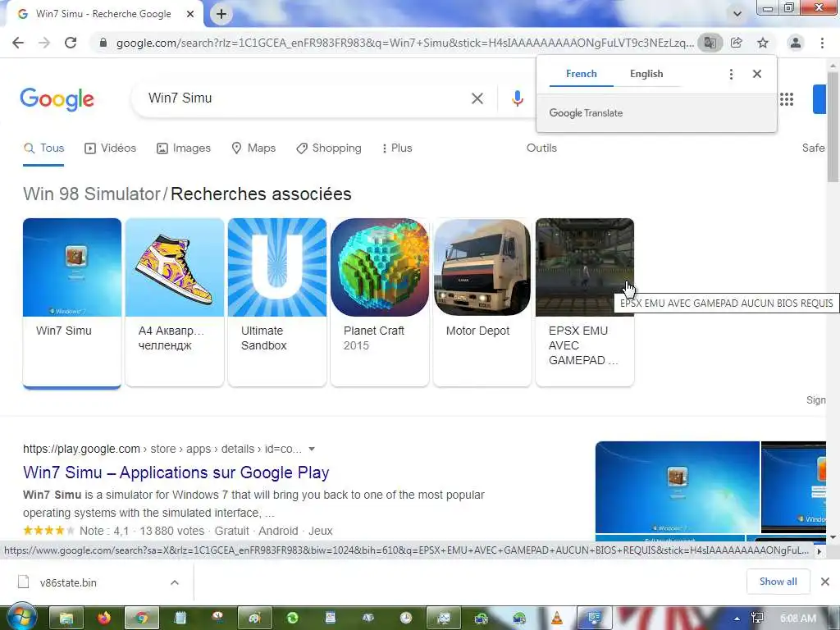Expand the Plus more options menu
This screenshot has height=630, width=840.
[397, 148]
